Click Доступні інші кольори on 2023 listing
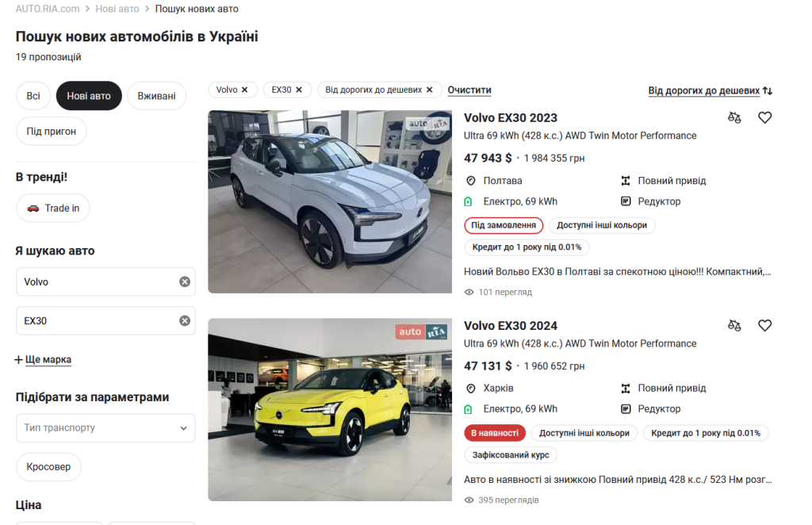The width and height of the screenshot is (812, 525). click(x=602, y=225)
